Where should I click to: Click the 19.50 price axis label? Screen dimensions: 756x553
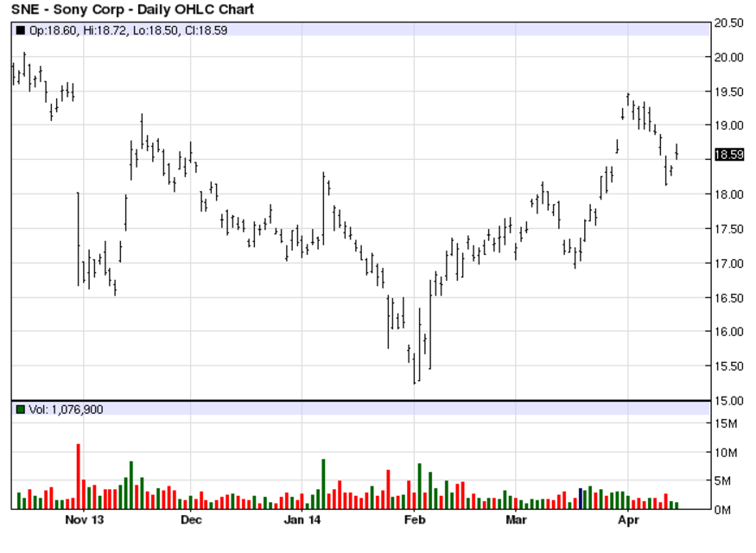(x=729, y=92)
